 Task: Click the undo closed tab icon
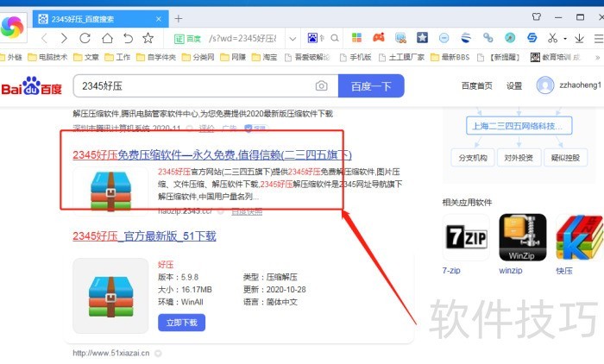(128, 38)
